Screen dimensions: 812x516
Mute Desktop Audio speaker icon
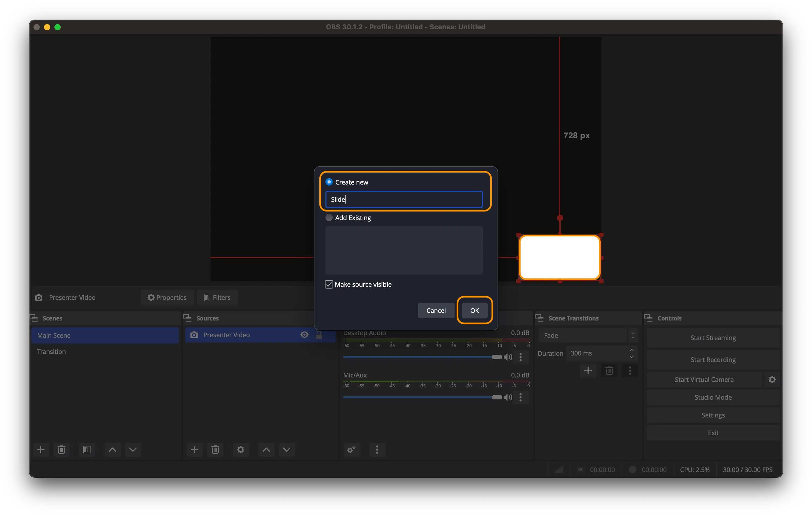tap(508, 357)
